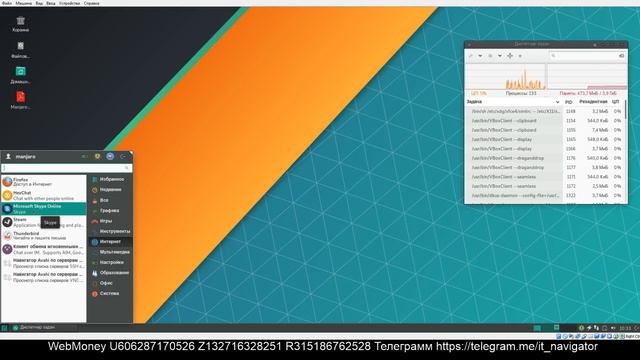Select the Образование category
Screen dimensions: 640x360
110,273
